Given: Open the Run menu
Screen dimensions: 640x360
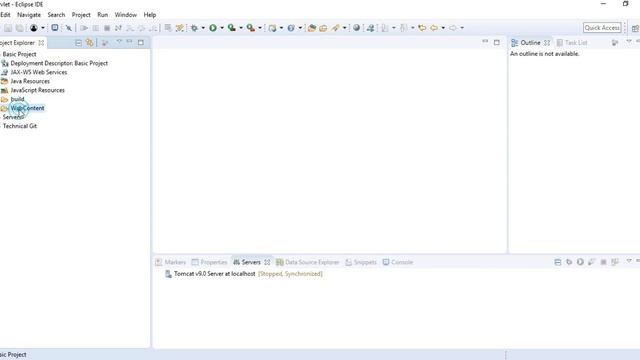Looking at the screenshot, I should click(102, 15).
